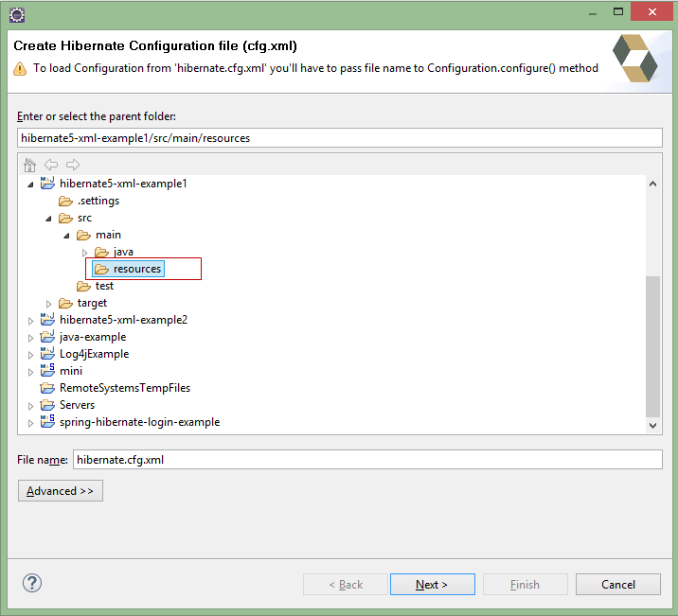Collapse the main folder node
The height and width of the screenshot is (616, 678).
pos(66,236)
